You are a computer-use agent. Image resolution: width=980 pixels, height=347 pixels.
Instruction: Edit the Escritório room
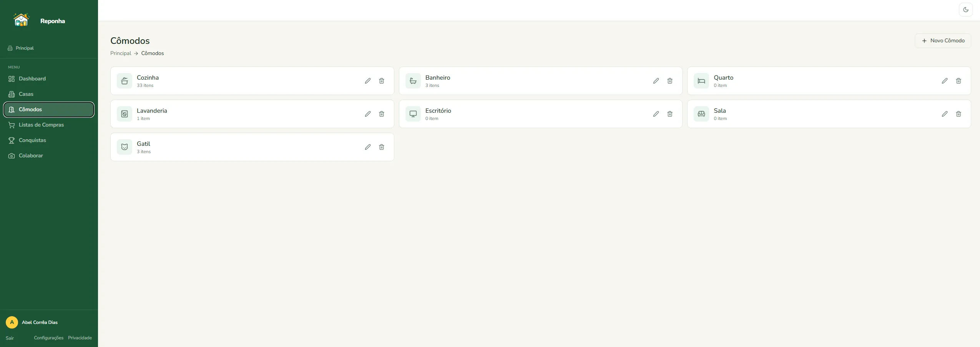(656, 114)
